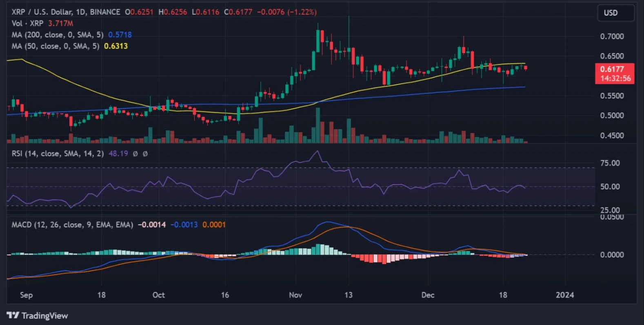Click the RSI value 48.19
This screenshot has height=325, width=644.
(x=118, y=154)
